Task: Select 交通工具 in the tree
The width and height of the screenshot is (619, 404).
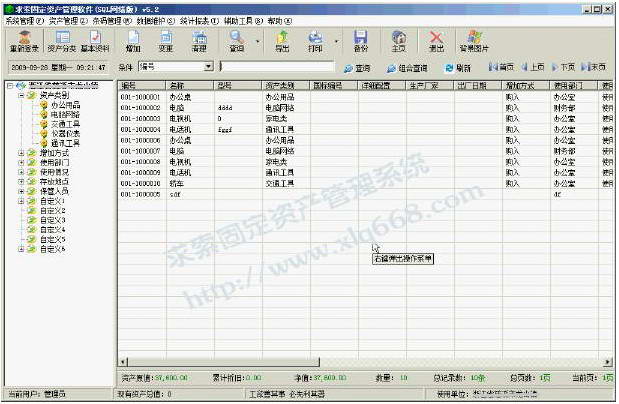Action: coord(66,124)
